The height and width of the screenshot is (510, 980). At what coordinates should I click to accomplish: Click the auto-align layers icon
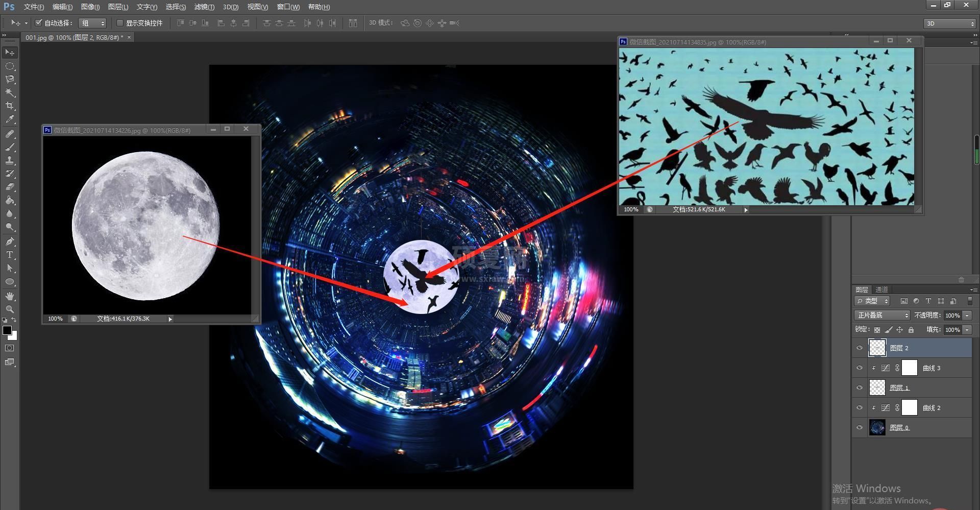(353, 23)
